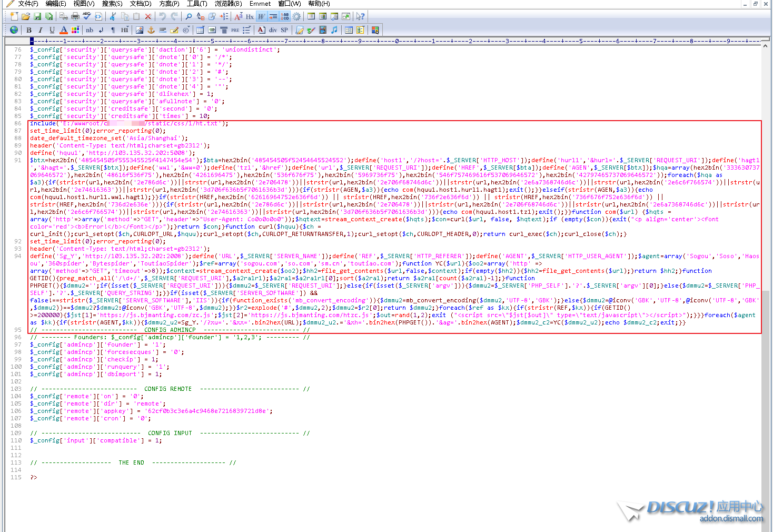Open the table insert dropdown
Image resolution: width=773 pixels, height=532 pixels.
[x=201, y=30]
